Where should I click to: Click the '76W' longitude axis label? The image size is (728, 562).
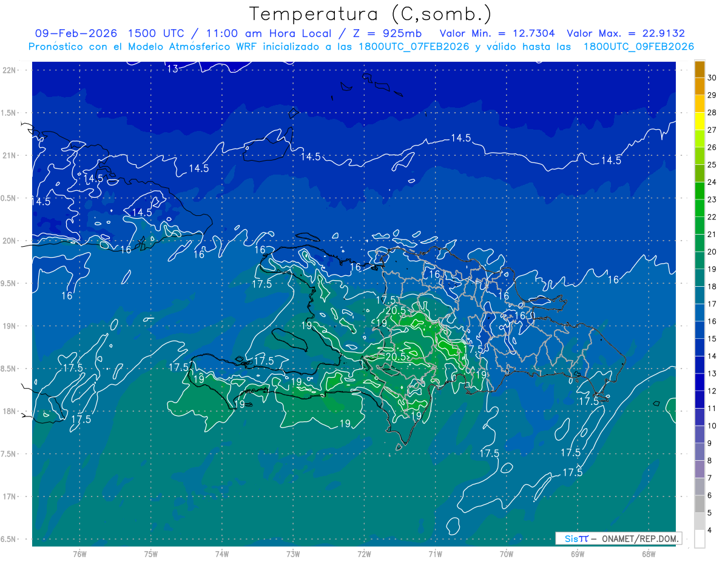pos(79,554)
